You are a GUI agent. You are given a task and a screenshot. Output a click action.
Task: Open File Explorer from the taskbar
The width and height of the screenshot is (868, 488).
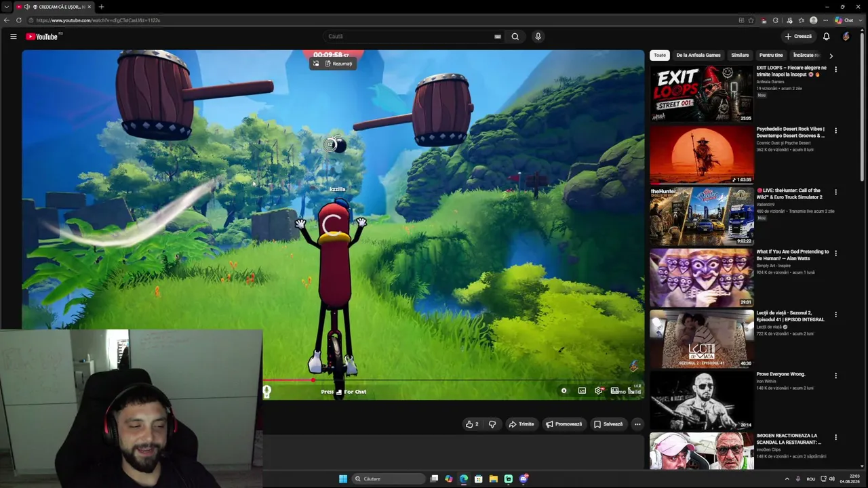494,479
